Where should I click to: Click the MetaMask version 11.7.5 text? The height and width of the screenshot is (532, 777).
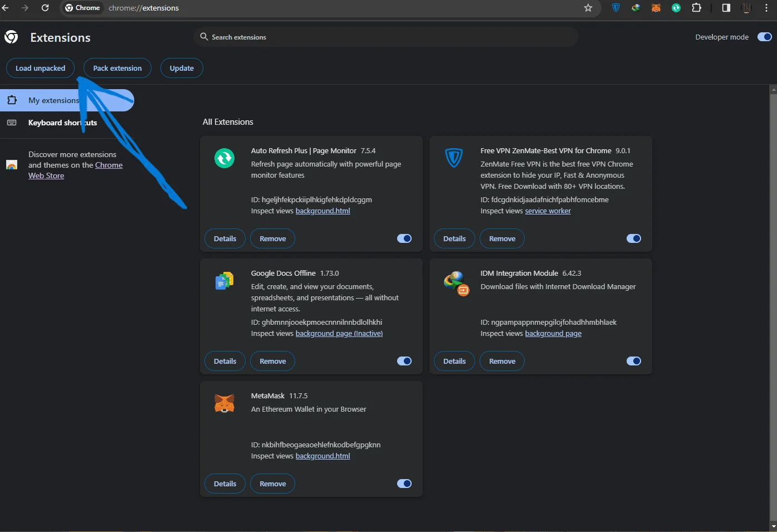pos(299,396)
